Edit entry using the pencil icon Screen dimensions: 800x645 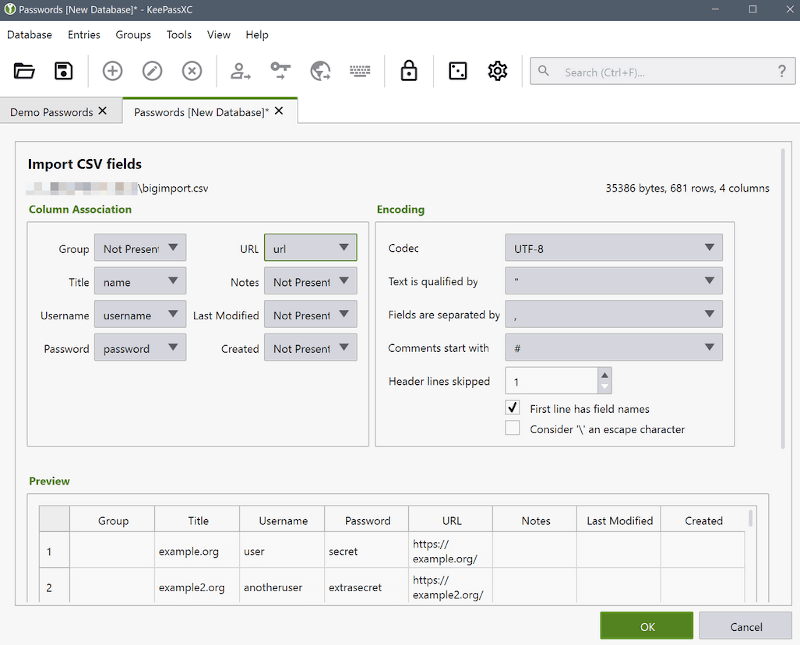pyautogui.click(x=152, y=71)
